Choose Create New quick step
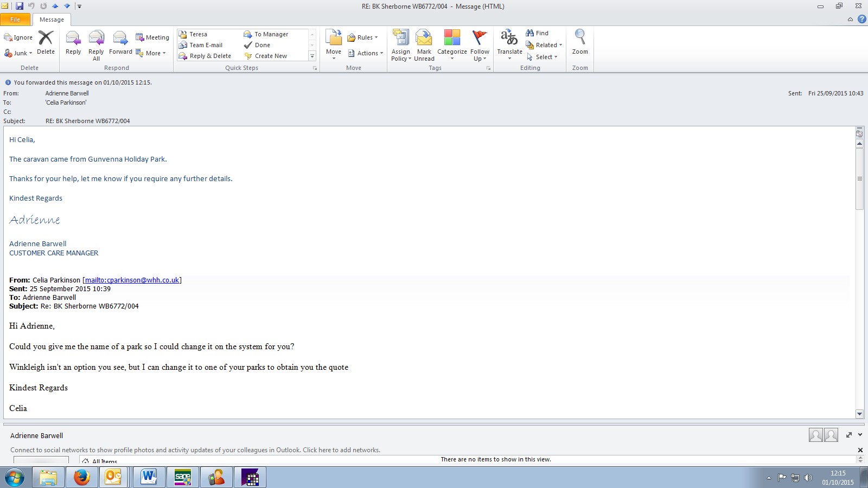This screenshot has width=868, height=488. coord(266,56)
